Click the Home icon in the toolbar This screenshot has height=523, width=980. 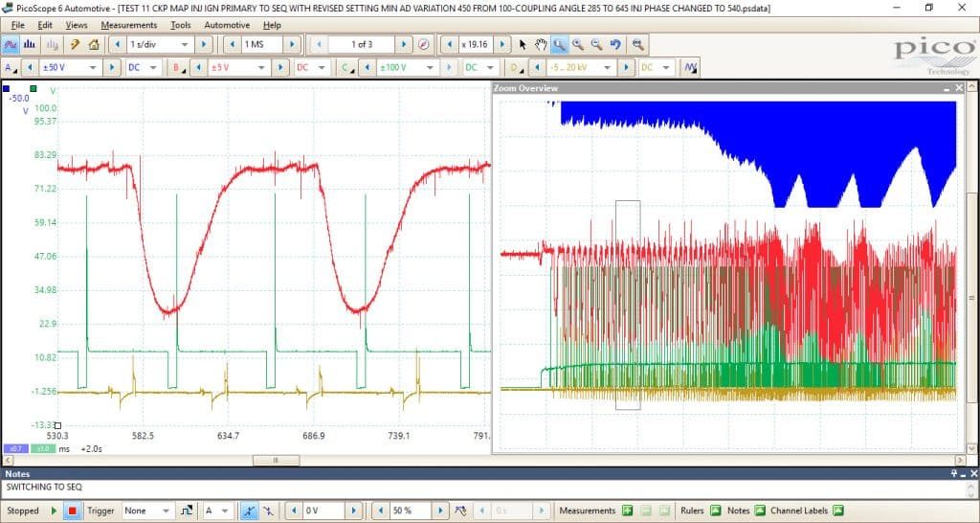[94, 44]
